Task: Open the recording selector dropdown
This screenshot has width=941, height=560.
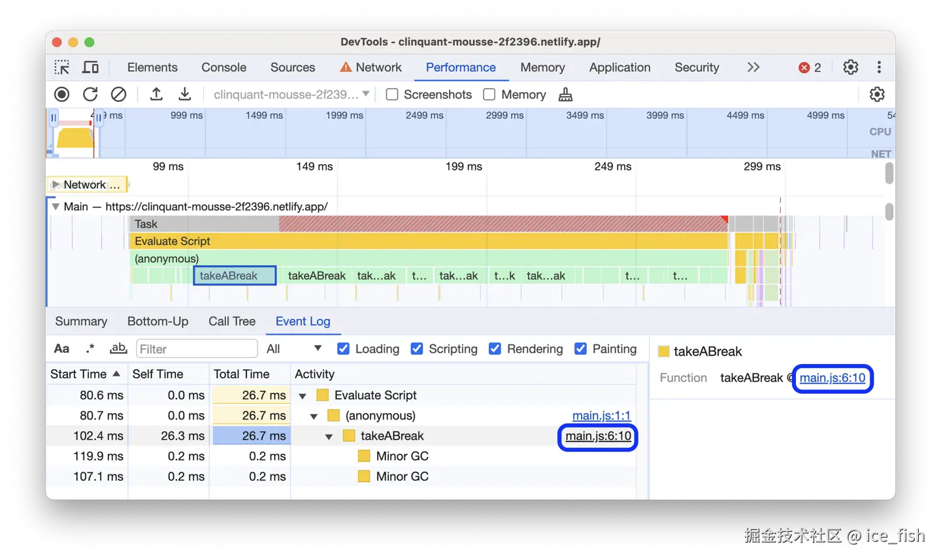Action: 291,94
